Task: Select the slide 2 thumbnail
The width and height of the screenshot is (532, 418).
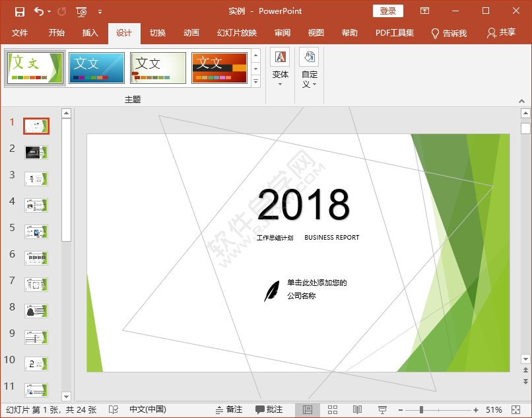Action: click(x=36, y=153)
